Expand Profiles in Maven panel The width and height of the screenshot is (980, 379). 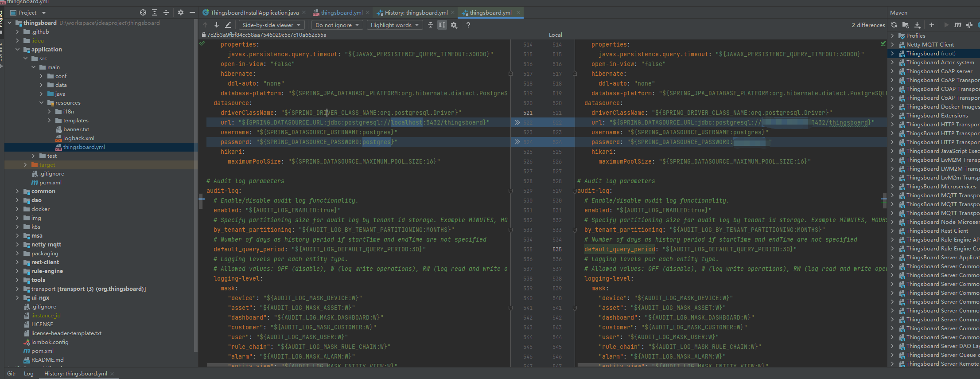coord(892,36)
